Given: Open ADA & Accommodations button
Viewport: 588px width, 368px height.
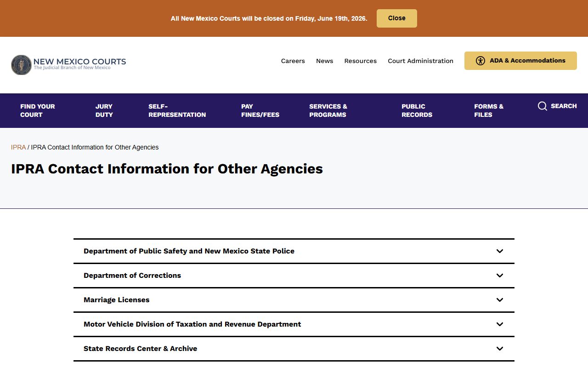Looking at the screenshot, I should pyautogui.click(x=520, y=61).
